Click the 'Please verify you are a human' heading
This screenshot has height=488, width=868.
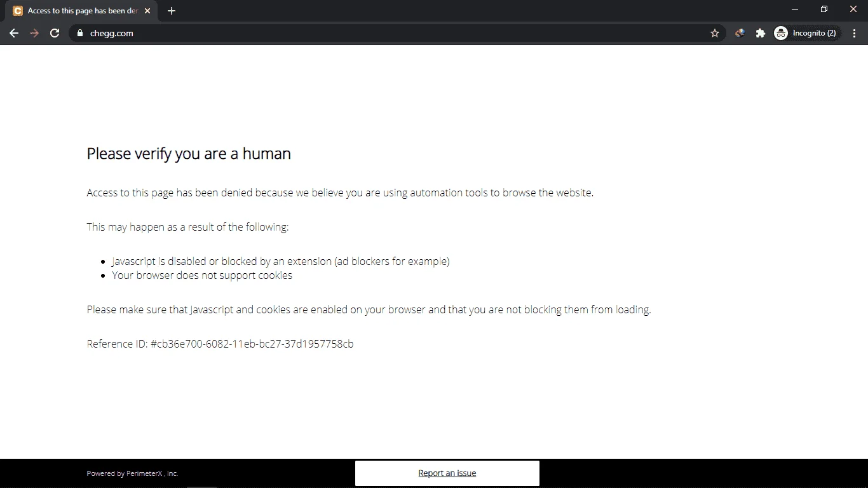point(189,154)
